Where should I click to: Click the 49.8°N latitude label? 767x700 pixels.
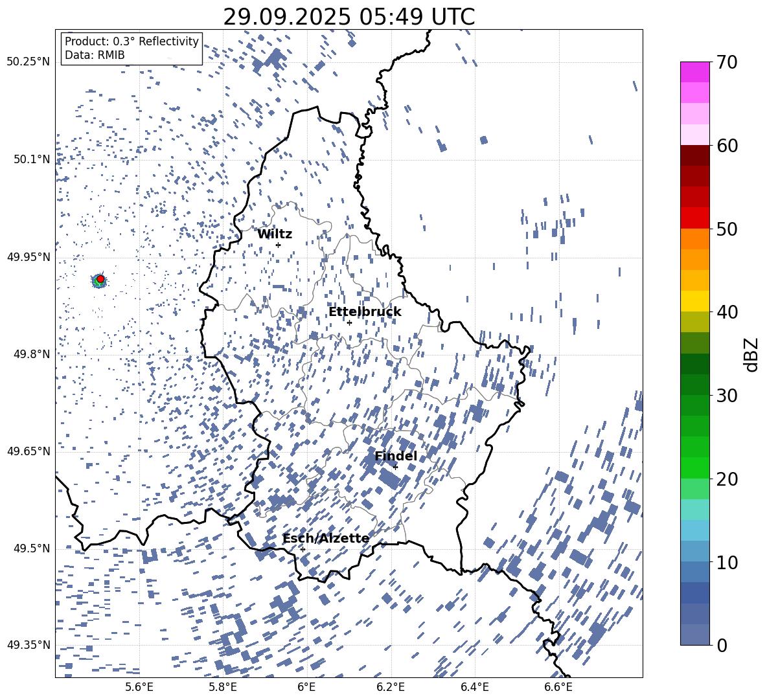31,354
